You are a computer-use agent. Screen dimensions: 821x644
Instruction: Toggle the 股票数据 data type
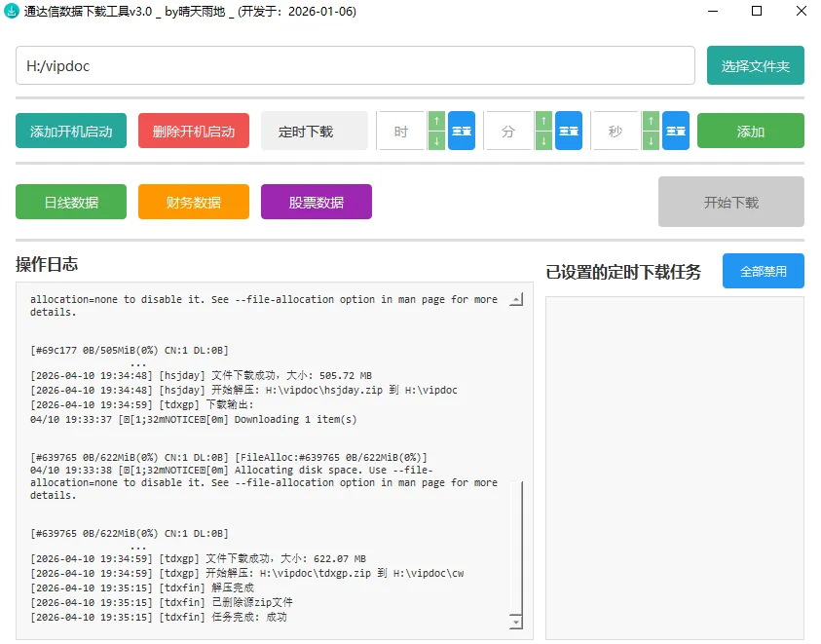point(317,202)
